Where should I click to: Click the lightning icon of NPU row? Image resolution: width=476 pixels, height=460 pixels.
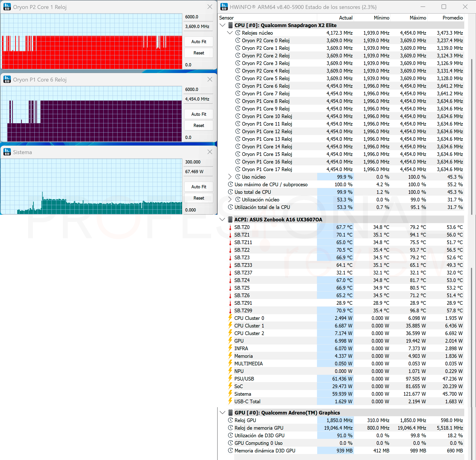click(230, 371)
